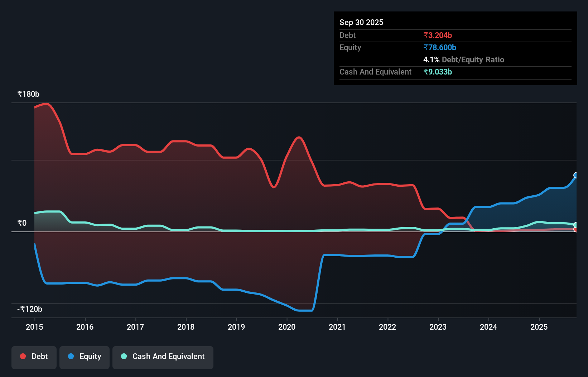
Task: Click the red Debt legend dot
Action: (x=23, y=356)
